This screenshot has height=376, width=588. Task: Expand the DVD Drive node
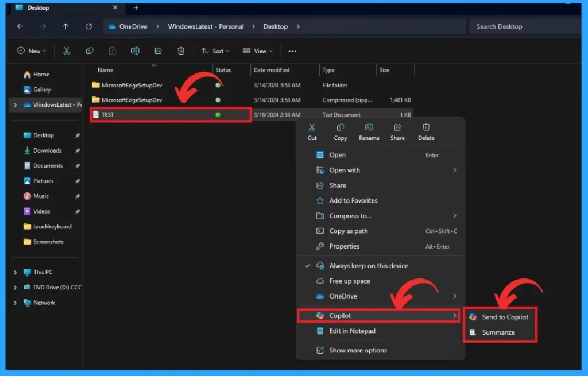pos(15,288)
